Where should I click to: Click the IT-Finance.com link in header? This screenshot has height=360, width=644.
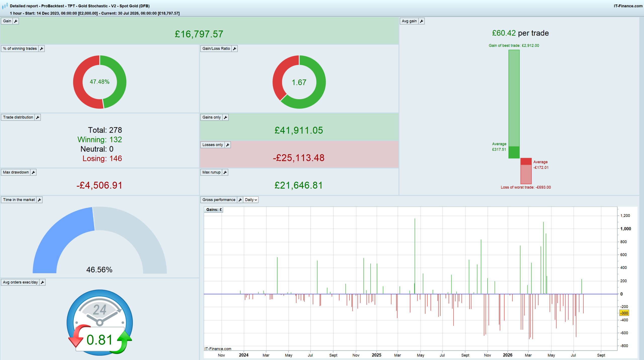[x=628, y=6]
